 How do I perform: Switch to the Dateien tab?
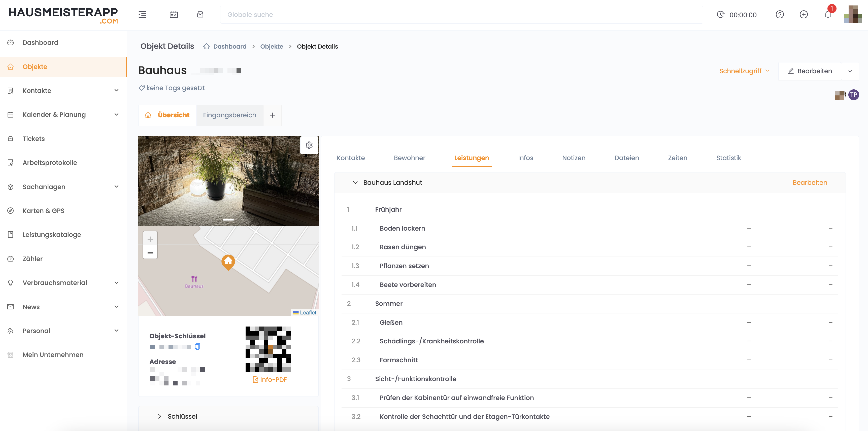pos(626,158)
